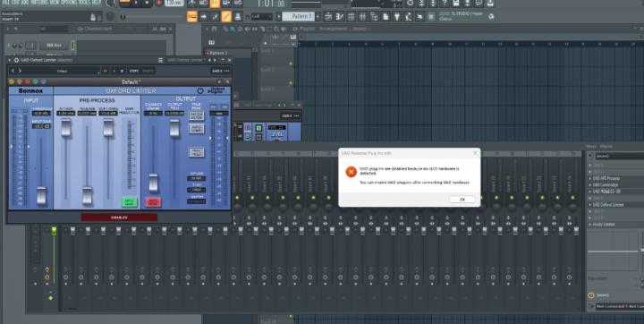Click the Input Gain fader handle in the Oxford Limiter
644x324 pixels.
pyautogui.click(x=41, y=195)
